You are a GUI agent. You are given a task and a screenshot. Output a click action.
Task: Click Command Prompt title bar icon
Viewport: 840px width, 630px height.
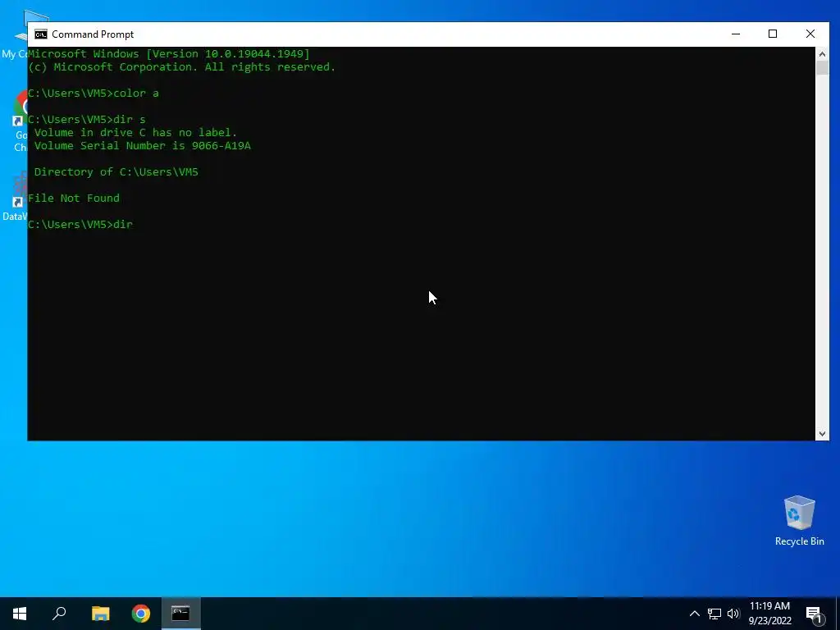(x=41, y=34)
